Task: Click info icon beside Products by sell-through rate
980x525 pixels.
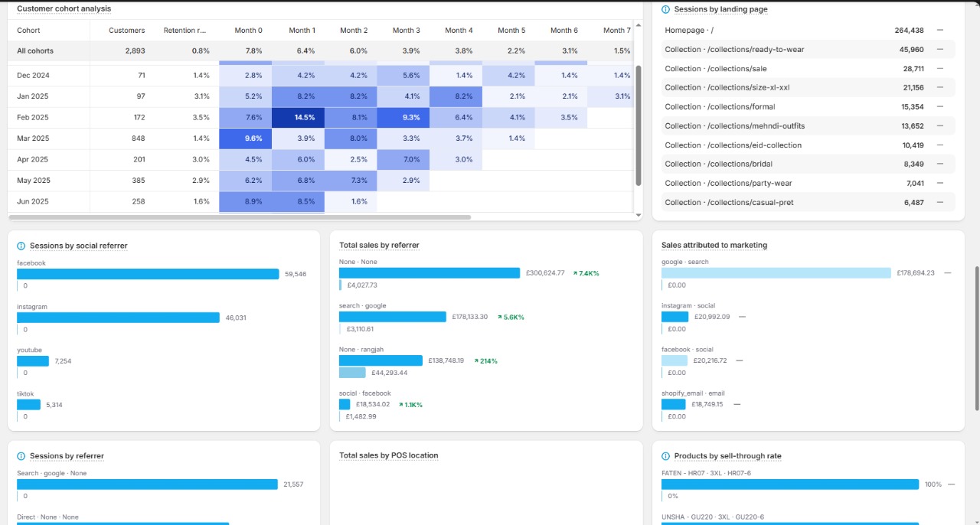Action: coord(665,456)
